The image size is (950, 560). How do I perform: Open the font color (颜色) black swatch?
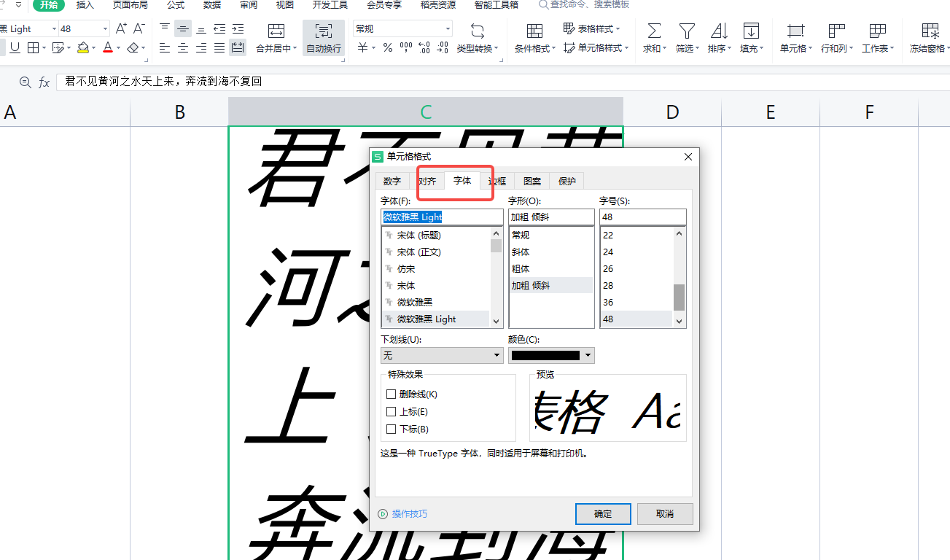[x=551, y=356]
